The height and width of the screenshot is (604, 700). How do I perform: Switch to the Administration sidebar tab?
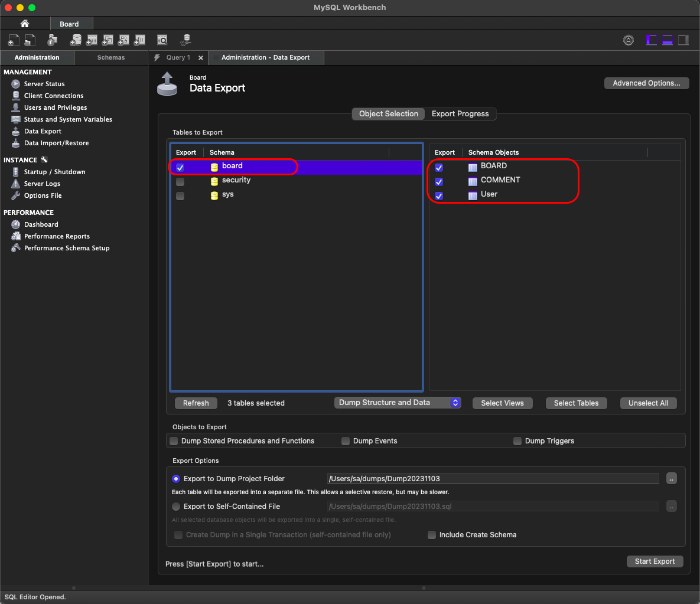[37, 57]
